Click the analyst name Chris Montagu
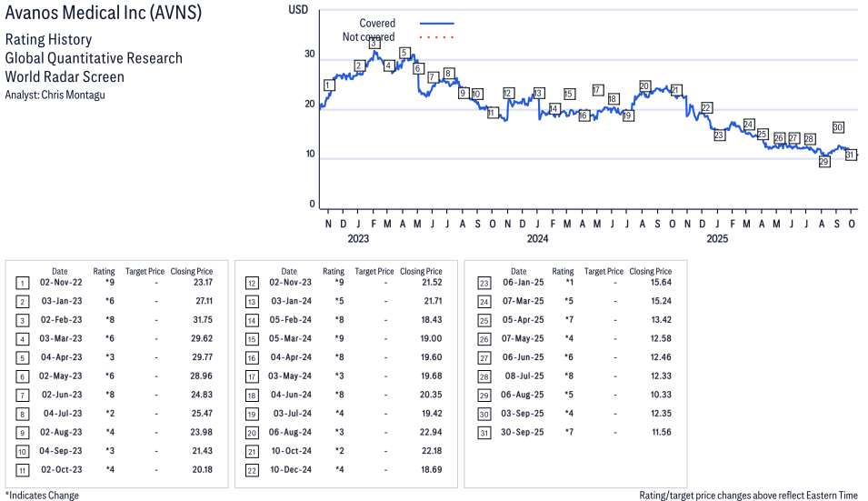This screenshot has width=868, height=501. [x=74, y=95]
